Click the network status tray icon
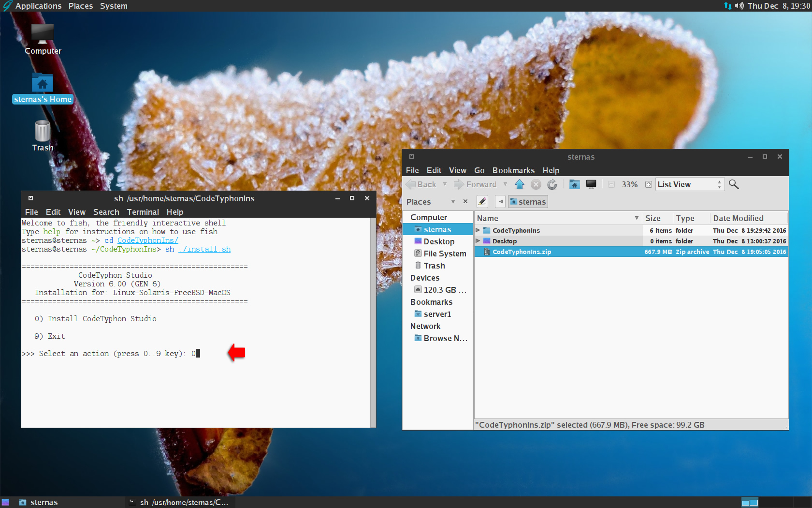Screen dimensions: 812x508 pos(728,6)
